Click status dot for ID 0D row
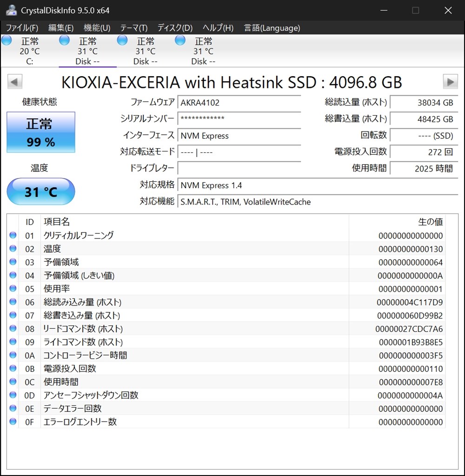Viewport: 465px width, 476px height. click(13, 395)
